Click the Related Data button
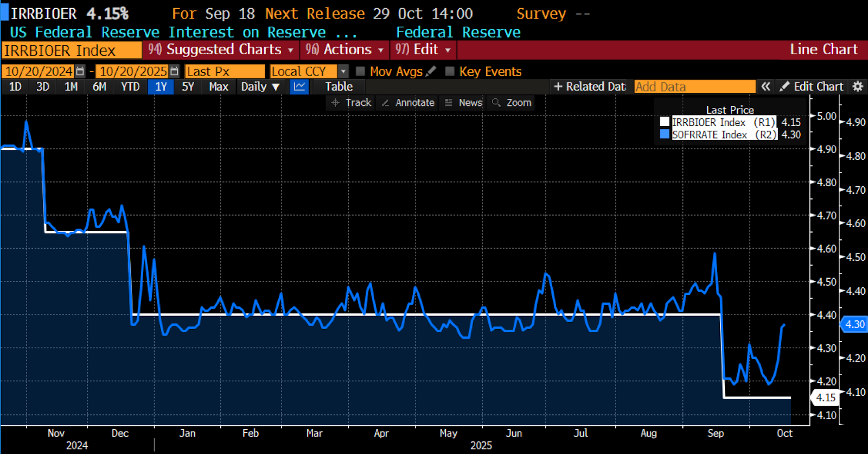 click(590, 87)
